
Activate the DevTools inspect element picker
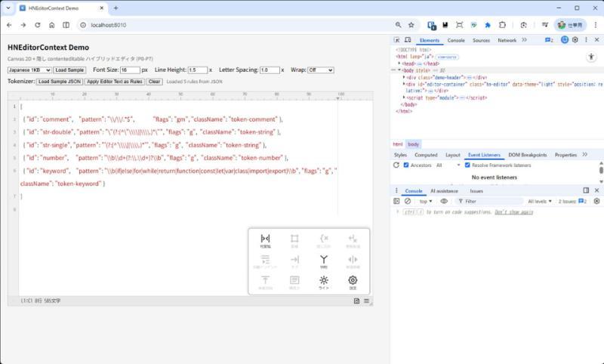[397, 40]
